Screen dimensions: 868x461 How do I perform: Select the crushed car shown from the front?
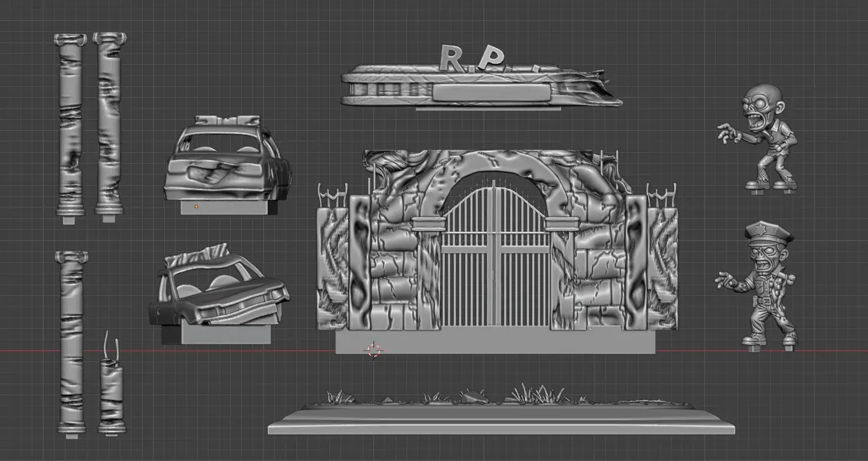pyautogui.click(x=219, y=294)
